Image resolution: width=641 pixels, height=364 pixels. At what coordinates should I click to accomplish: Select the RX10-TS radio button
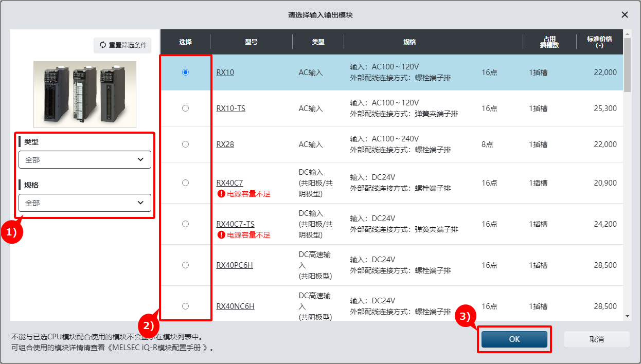coord(185,108)
